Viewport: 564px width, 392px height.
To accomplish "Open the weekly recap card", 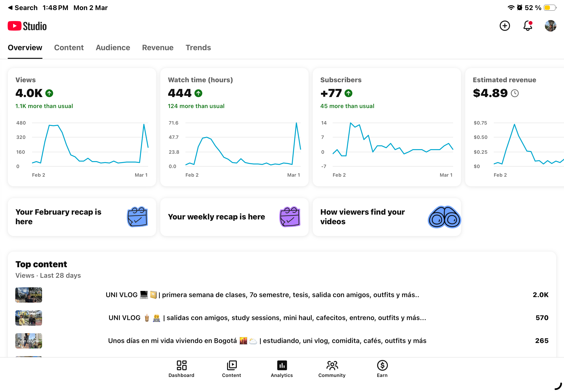I will [x=234, y=217].
